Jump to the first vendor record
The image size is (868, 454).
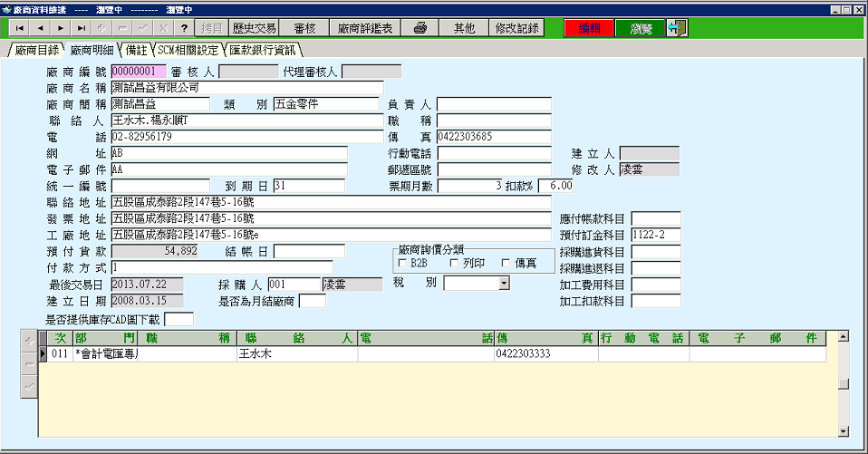(20, 28)
